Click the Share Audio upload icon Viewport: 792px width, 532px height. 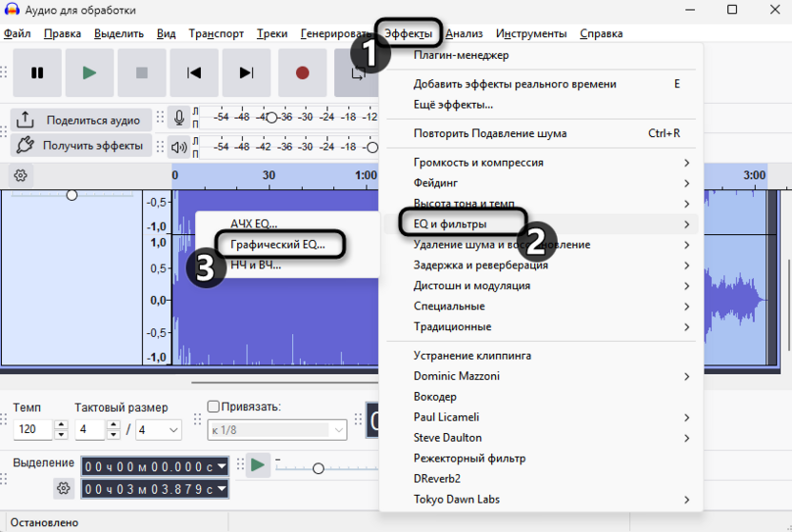point(25,120)
